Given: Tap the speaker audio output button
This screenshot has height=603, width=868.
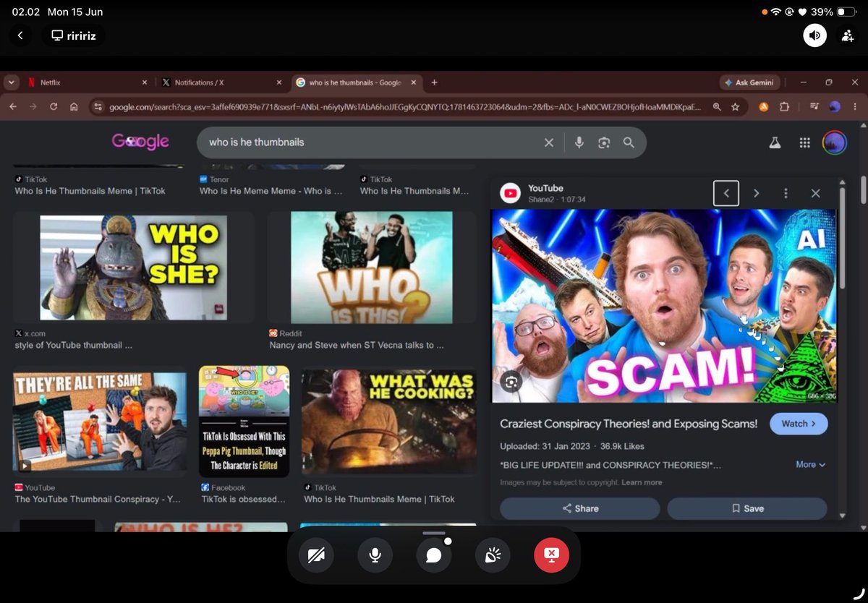Looking at the screenshot, I should (x=814, y=35).
